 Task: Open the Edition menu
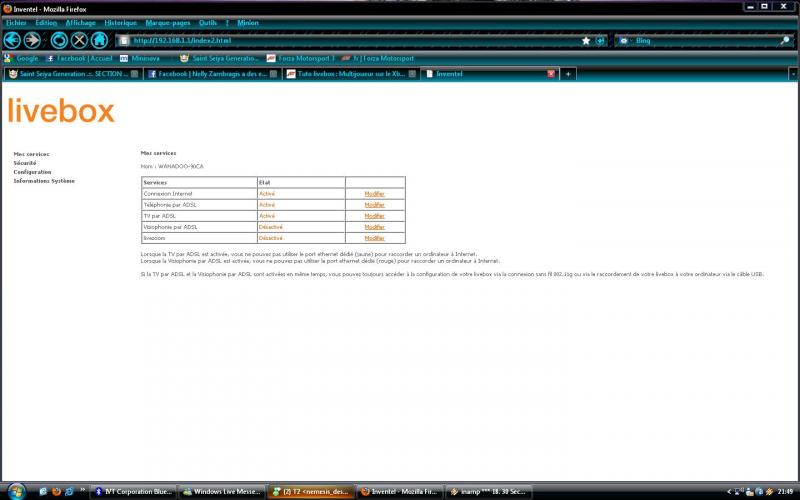point(46,23)
